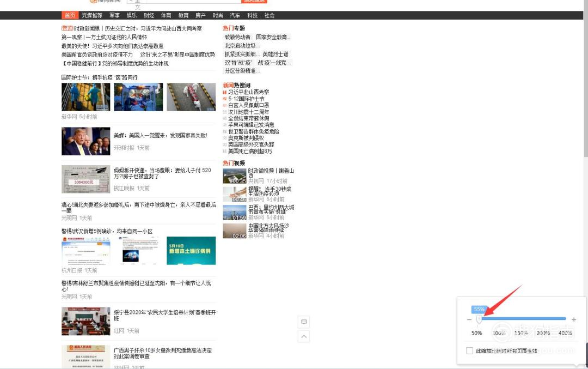
Task: Open 美媒:美国人一觉醒来 article link
Action: tap(161, 136)
